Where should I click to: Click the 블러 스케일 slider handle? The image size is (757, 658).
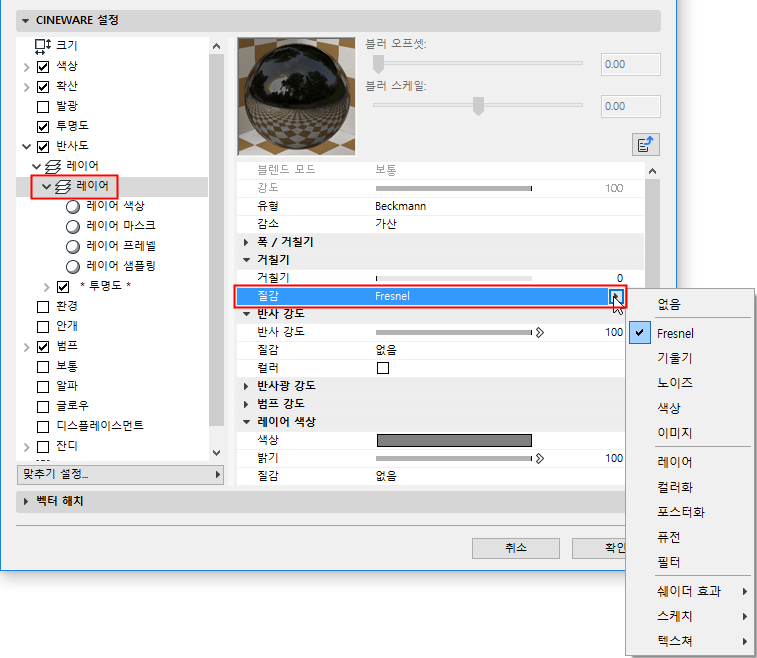(478, 106)
